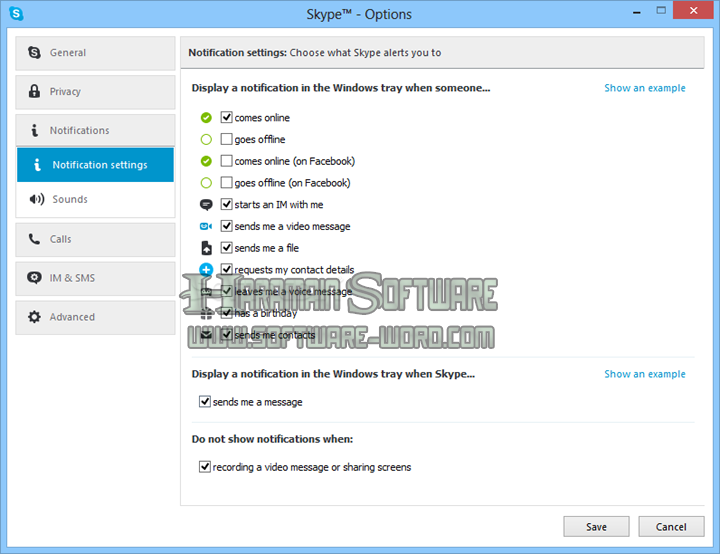Toggle has a birthday checkbox
Image resolution: width=720 pixels, height=554 pixels.
pos(226,313)
